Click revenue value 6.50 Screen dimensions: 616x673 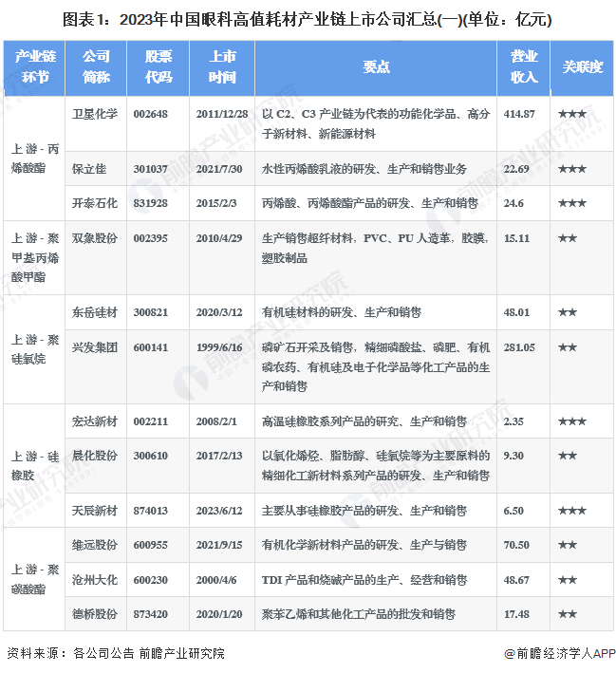[x=513, y=511]
